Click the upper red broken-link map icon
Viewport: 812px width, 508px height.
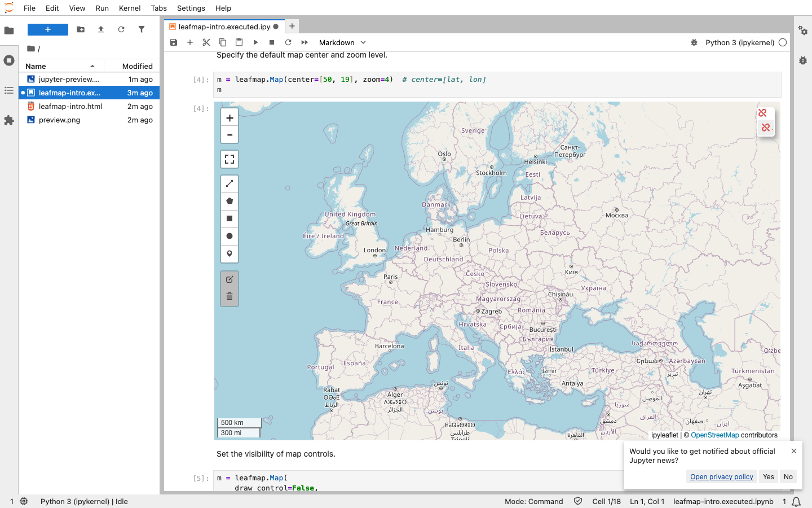point(763,113)
